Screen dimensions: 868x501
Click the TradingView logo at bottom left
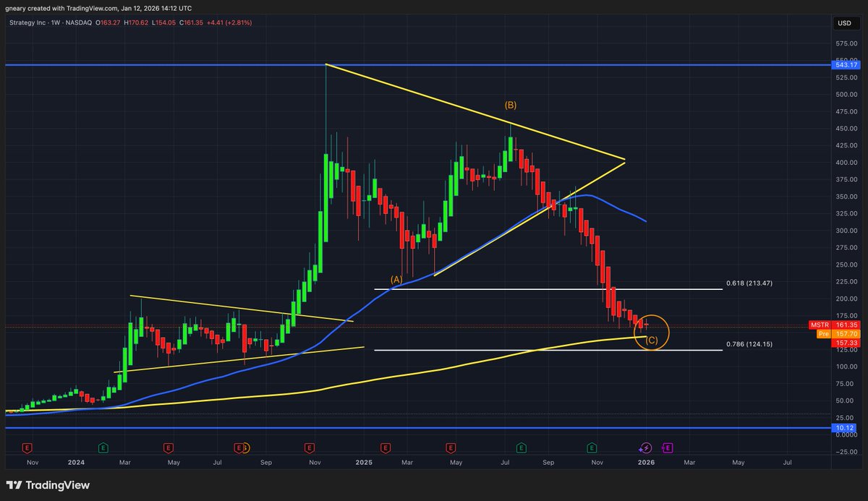point(48,485)
